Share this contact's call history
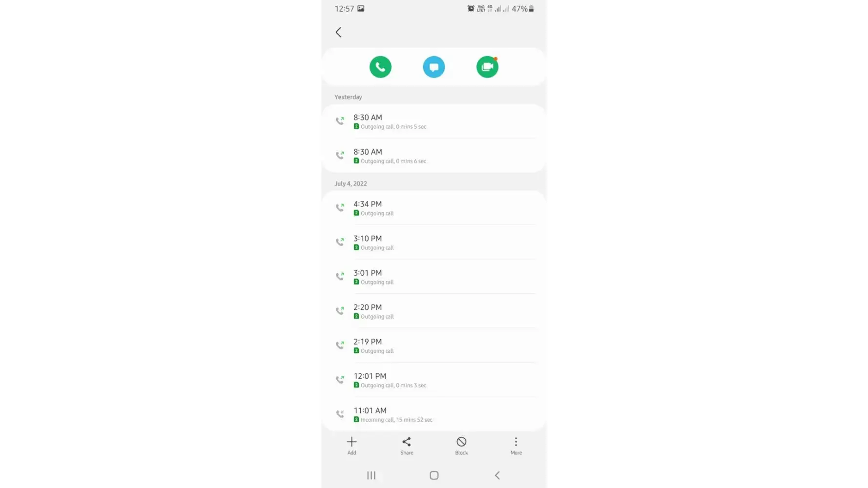Viewport: 868px width, 488px height. [407, 446]
